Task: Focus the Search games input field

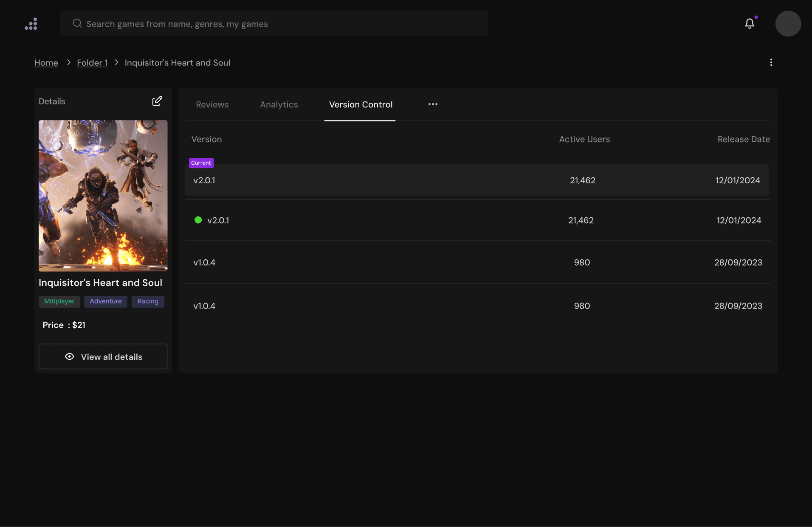Action: click(274, 24)
